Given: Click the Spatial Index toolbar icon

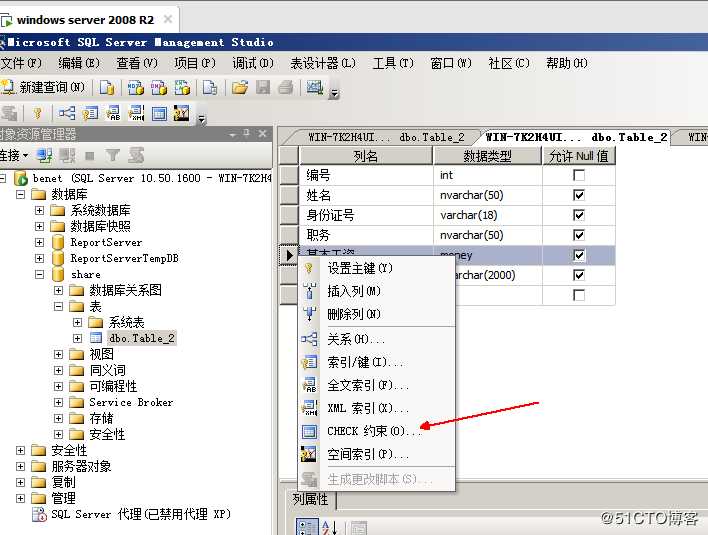Looking at the screenshot, I should (182, 113).
